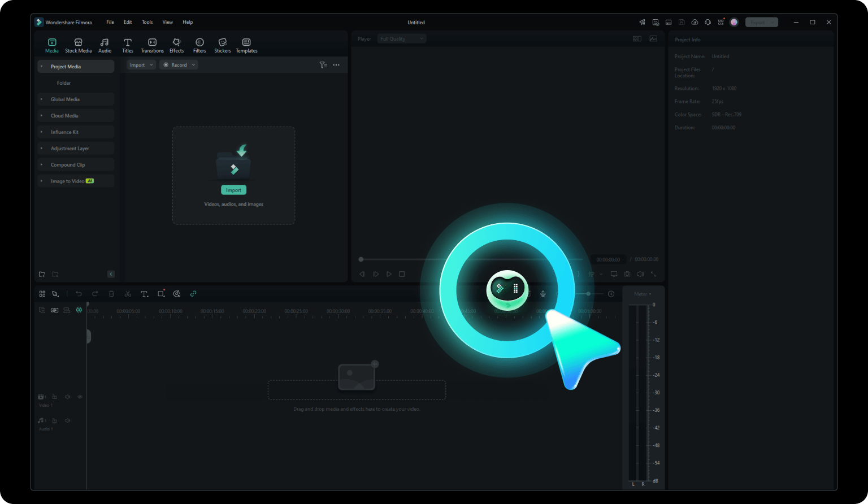Add a new track to timeline
The width and height of the screenshot is (868, 504).
pyautogui.click(x=42, y=310)
